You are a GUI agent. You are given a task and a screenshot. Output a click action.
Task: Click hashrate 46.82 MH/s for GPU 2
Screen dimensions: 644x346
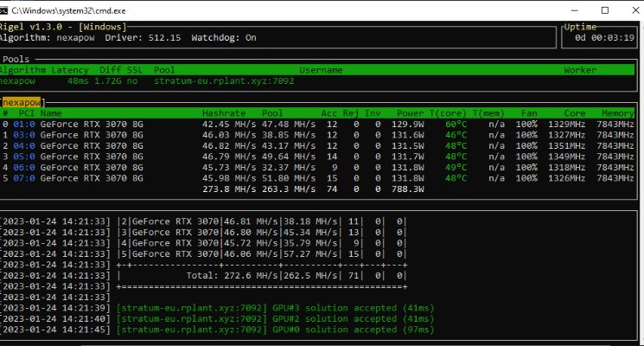click(229, 146)
